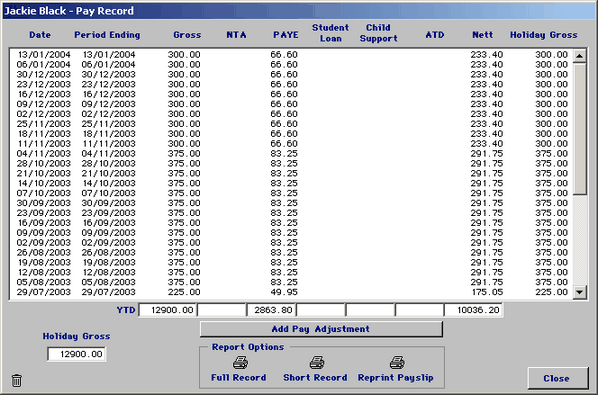Image resolution: width=598 pixels, height=395 pixels.
Task: Click the Short Record printer icon
Action: [317, 362]
